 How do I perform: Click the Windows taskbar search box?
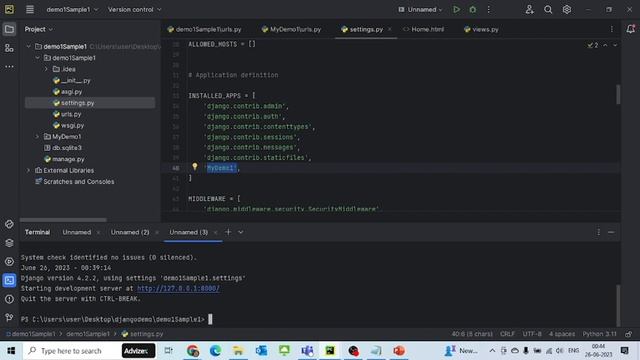point(71,351)
